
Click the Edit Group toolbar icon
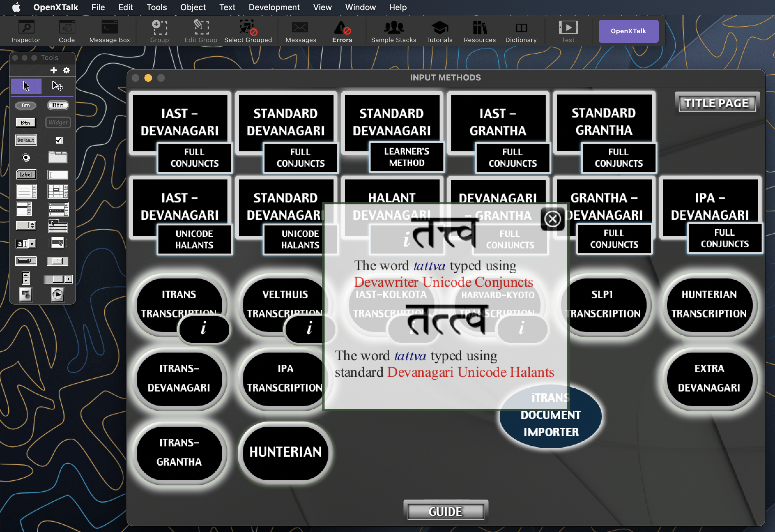pyautogui.click(x=201, y=31)
